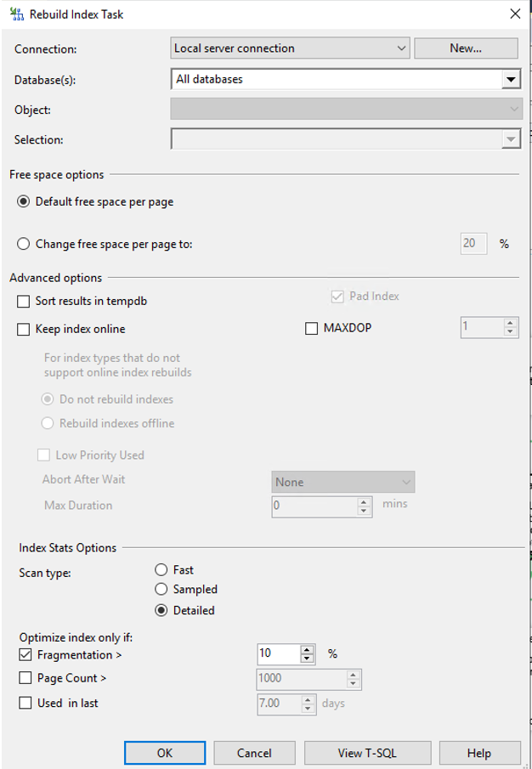Increase the Fragmentation percentage with up arrow
The height and width of the screenshot is (769, 532).
tap(308, 650)
